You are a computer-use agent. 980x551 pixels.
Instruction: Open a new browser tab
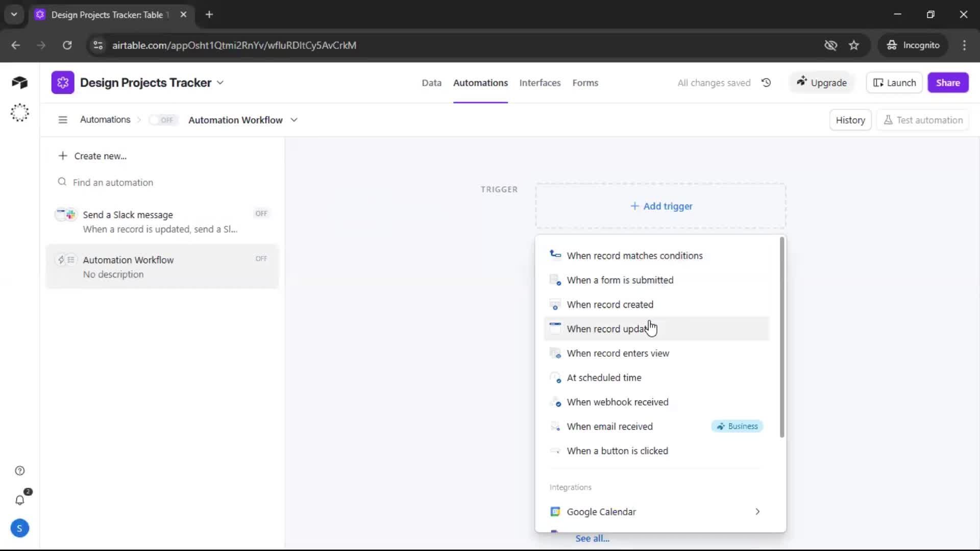click(x=209, y=14)
